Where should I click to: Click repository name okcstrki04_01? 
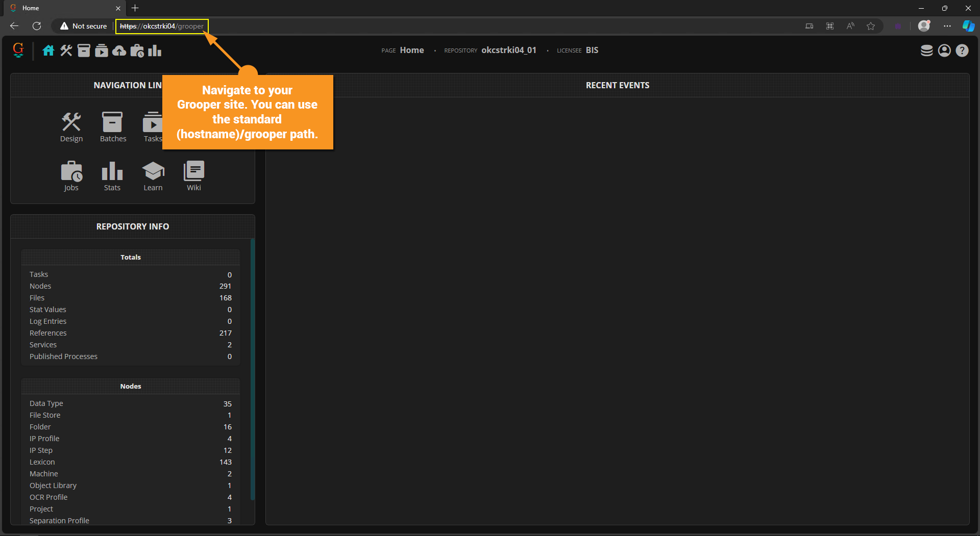click(509, 50)
